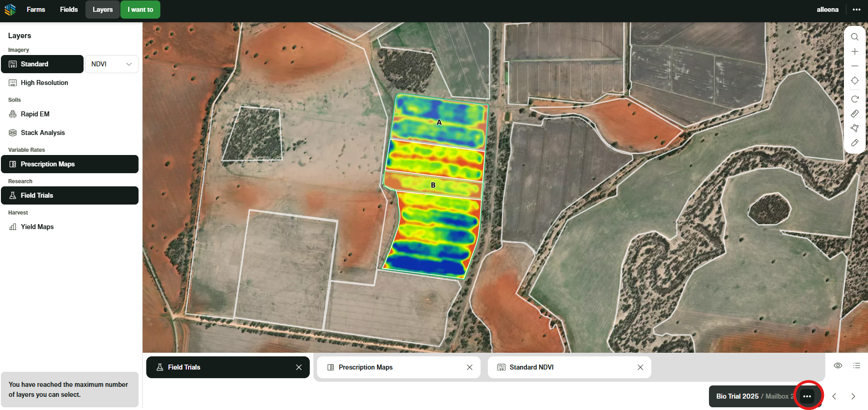
Task: Click the map search magnifier icon
Action: [854, 37]
